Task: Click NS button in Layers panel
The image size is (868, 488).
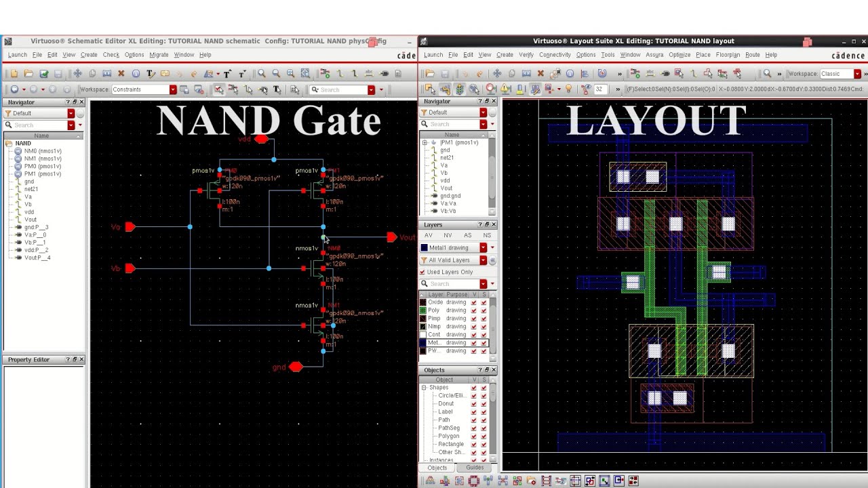Action: pos(487,236)
